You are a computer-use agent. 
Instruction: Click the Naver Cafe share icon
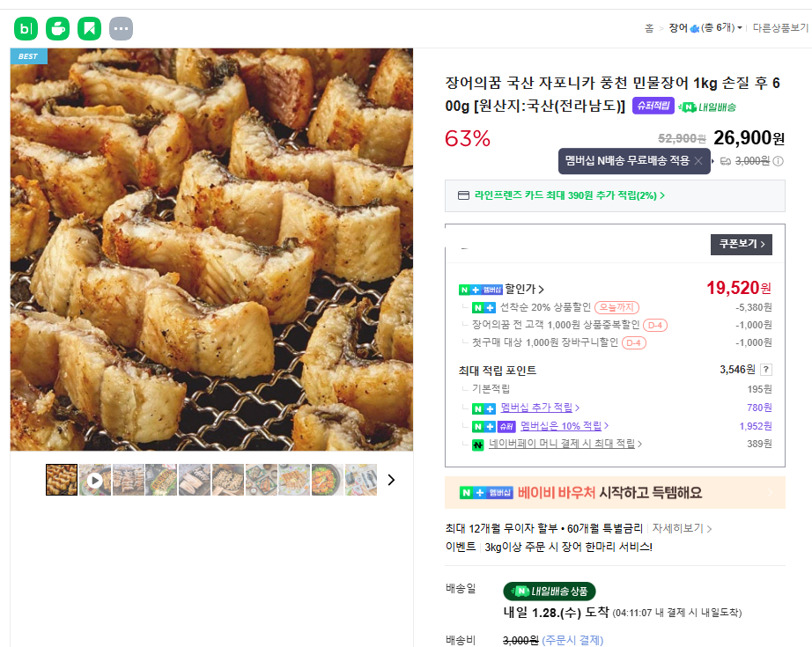[x=58, y=28]
